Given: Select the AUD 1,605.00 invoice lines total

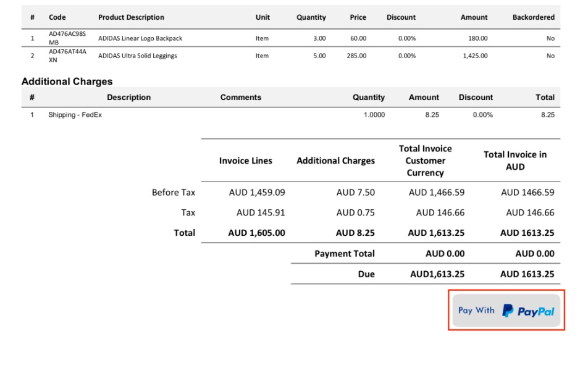Looking at the screenshot, I should (x=256, y=233).
